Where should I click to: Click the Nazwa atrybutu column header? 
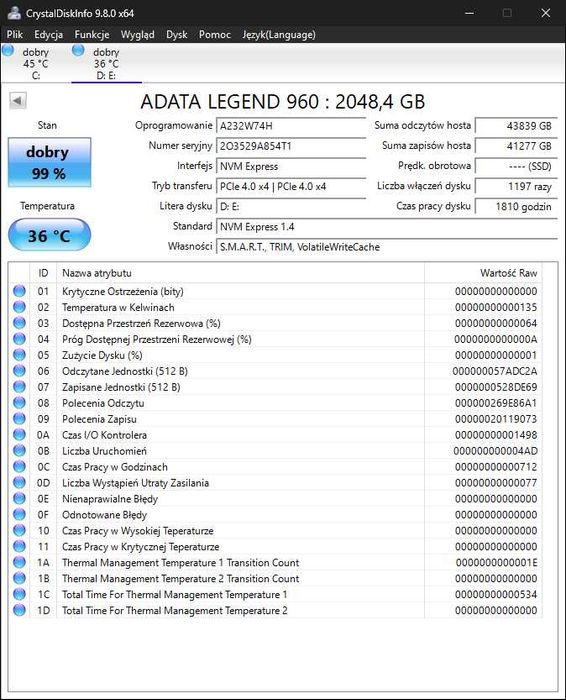241,273
